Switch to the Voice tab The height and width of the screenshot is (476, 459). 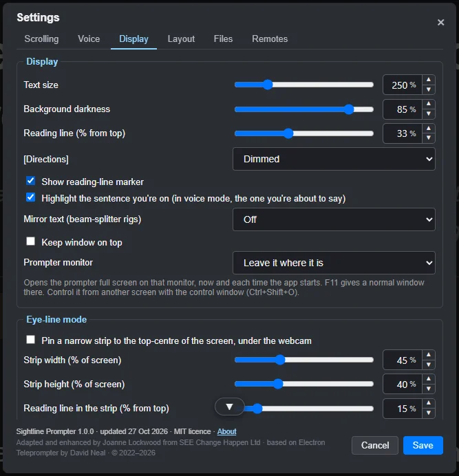pos(89,39)
